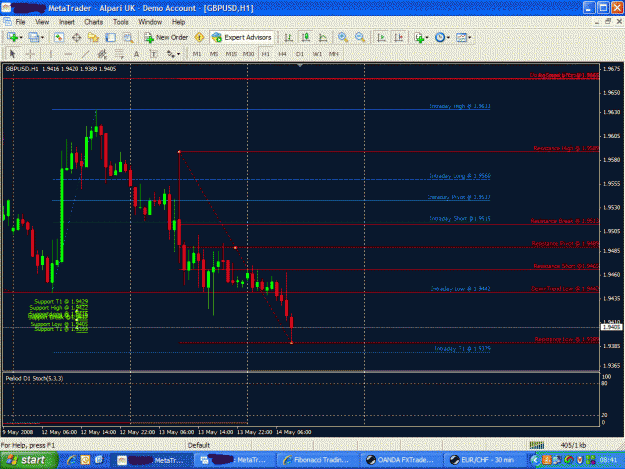
Task: Select the arrow Cursor tool
Action: (12, 54)
